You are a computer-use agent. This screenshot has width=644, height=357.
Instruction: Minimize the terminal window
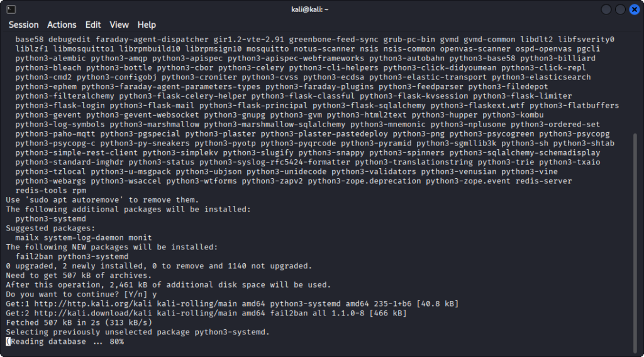click(606, 9)
